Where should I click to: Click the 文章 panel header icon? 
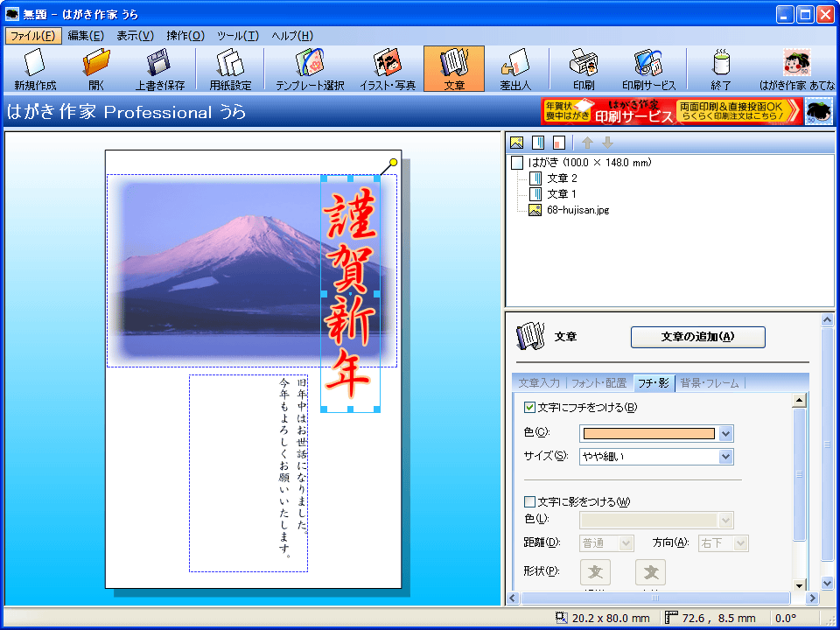click(530, 336)
